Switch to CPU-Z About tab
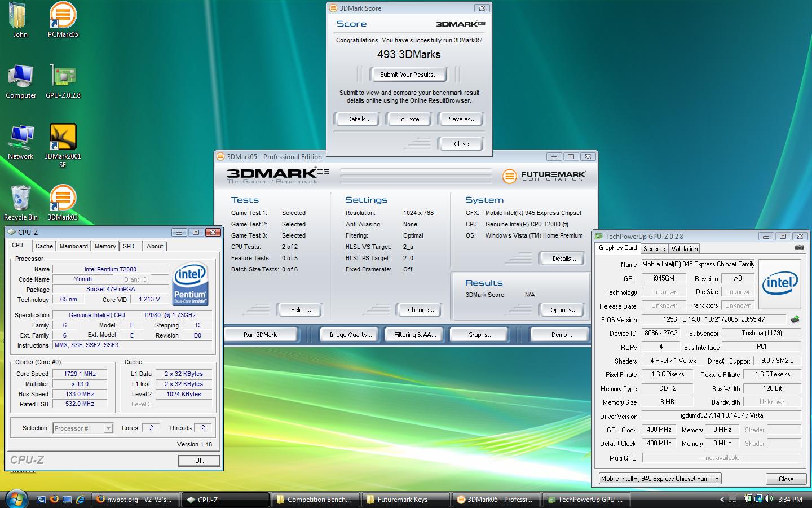Viewport: 812px width, 508px height. (155, 246)
